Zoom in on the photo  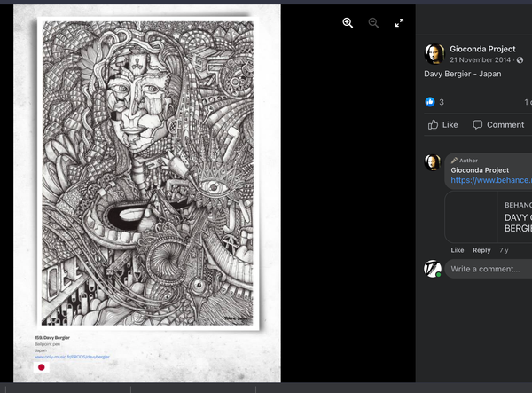tap(348, 23)
